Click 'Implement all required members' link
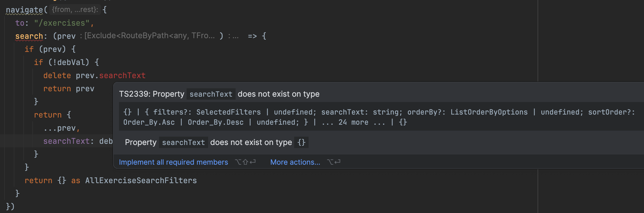644x213 pixels. 173,162
